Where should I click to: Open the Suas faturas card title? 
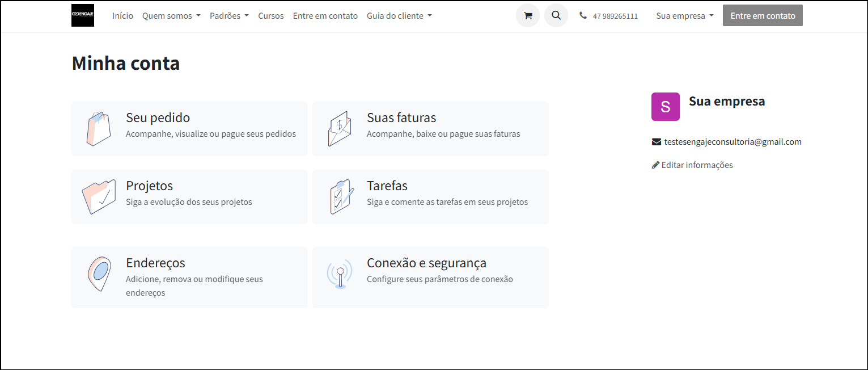(x=401, y=118)
